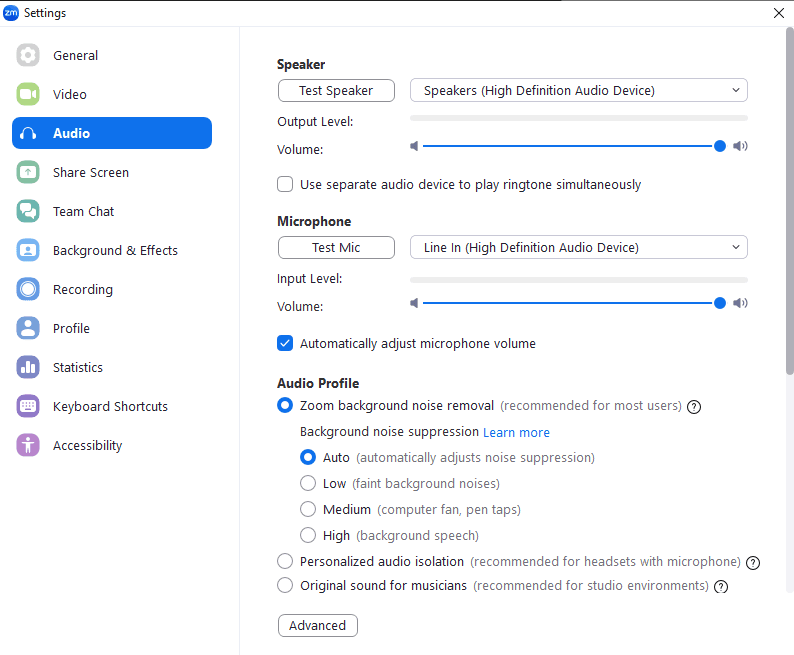Select High background noise suppression

tap(308, 536)
